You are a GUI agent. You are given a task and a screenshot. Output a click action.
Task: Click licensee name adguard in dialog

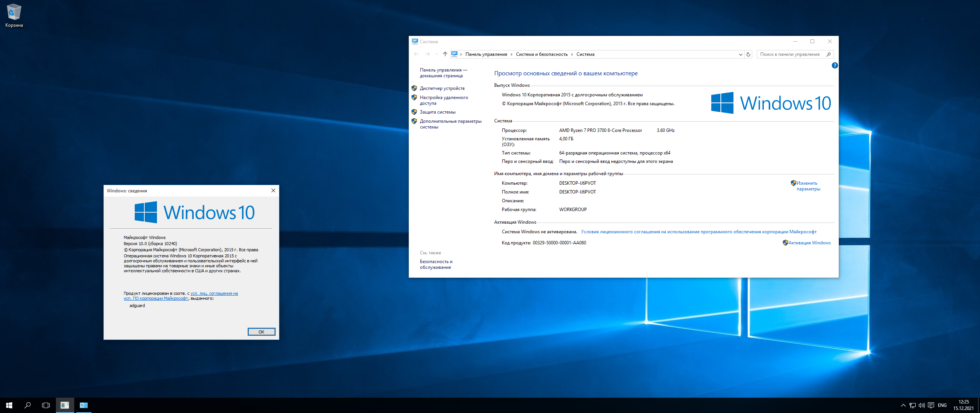(x=137, y=306)
